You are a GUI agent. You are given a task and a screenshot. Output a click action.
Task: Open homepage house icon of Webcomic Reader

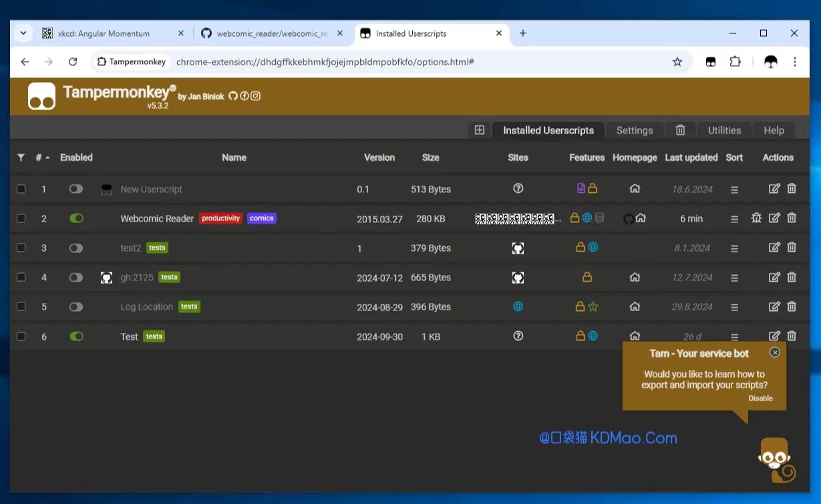click(641, 218)
